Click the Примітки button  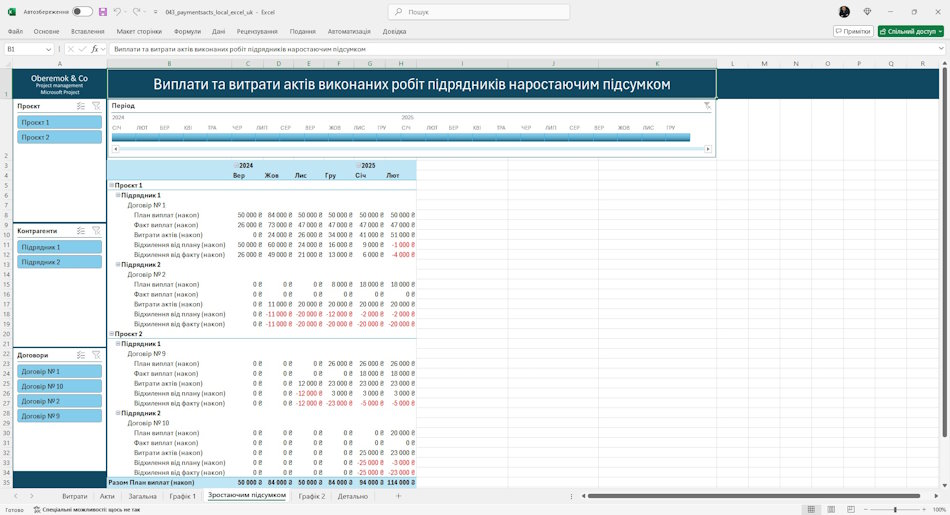pyautogui.click(x=853, y=32)
